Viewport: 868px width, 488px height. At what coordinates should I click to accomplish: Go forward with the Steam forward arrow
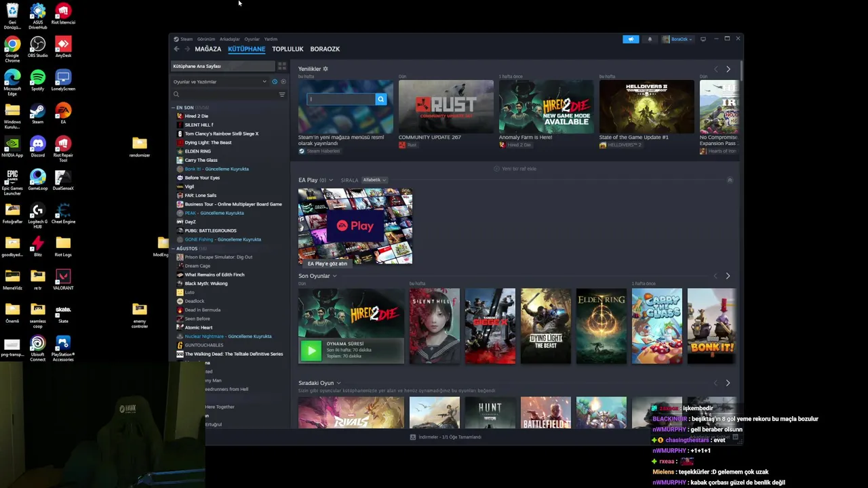188,49
